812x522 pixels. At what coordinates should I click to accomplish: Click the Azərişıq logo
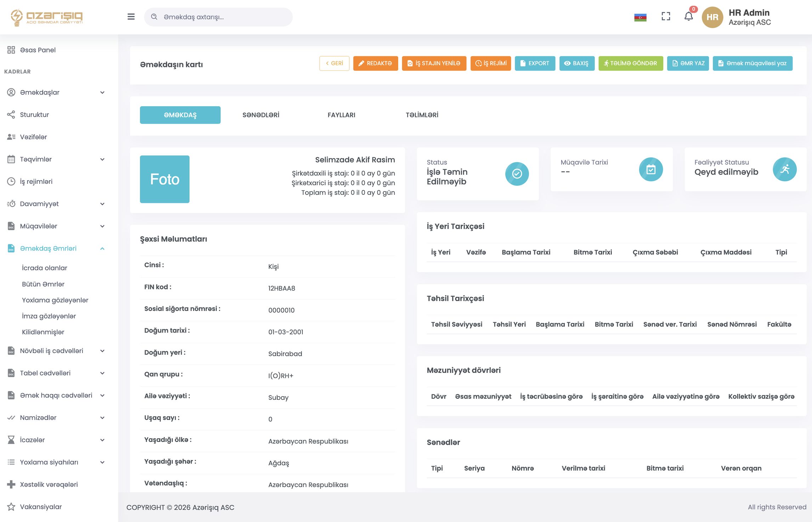point(46,17)
